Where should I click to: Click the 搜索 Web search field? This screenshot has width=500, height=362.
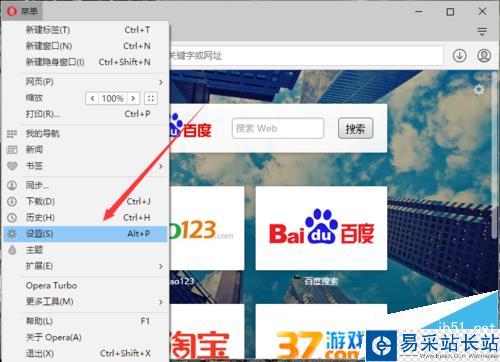[x=278, y=128]
